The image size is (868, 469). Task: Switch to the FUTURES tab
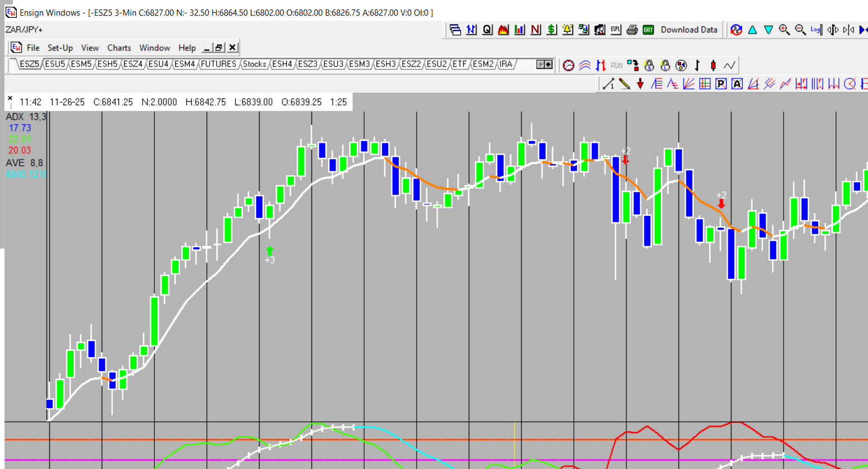tap(218, 64)
